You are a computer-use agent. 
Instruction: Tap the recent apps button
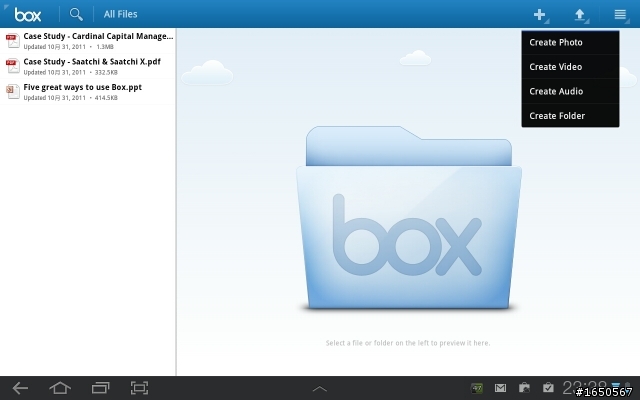(100, 388)
